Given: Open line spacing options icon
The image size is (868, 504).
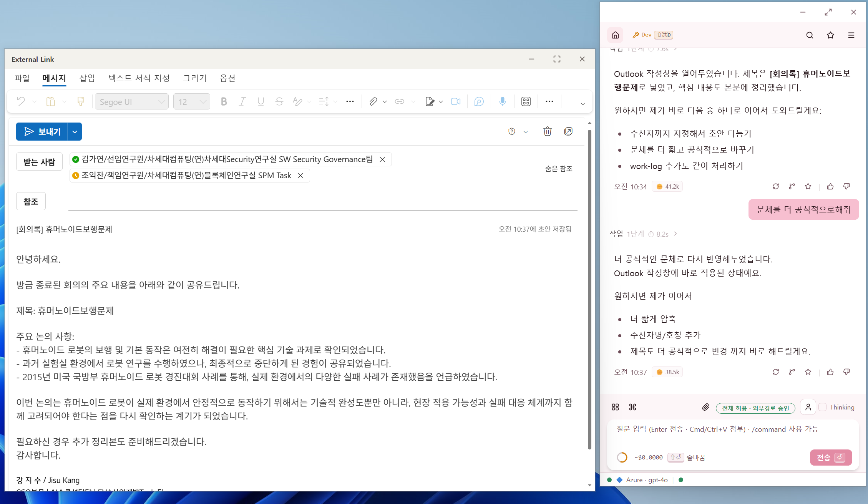Looking at the screenshot, I should [x=324, y=101].
